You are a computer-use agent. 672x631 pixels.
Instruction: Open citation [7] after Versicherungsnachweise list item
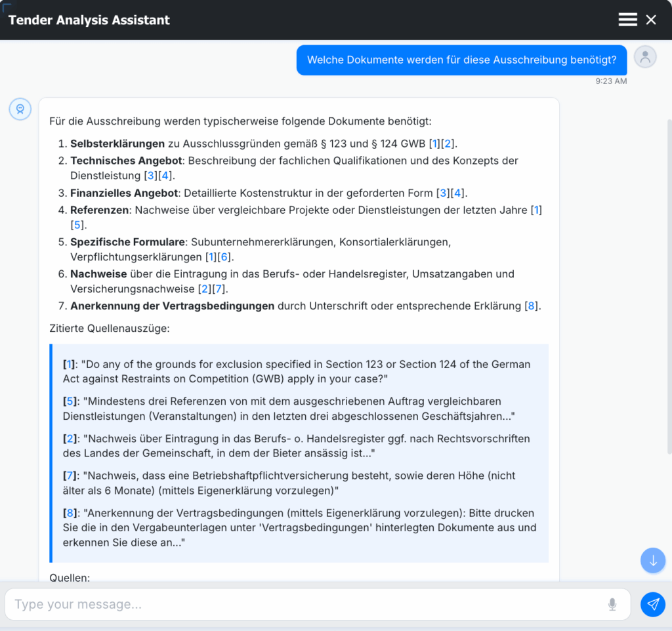(220, 289)
